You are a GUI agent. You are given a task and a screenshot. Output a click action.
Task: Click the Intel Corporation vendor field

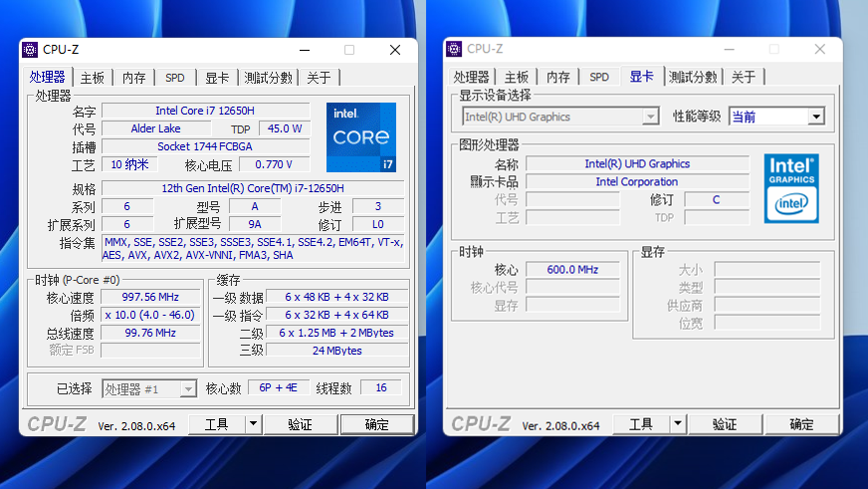[x=637, y=181]
